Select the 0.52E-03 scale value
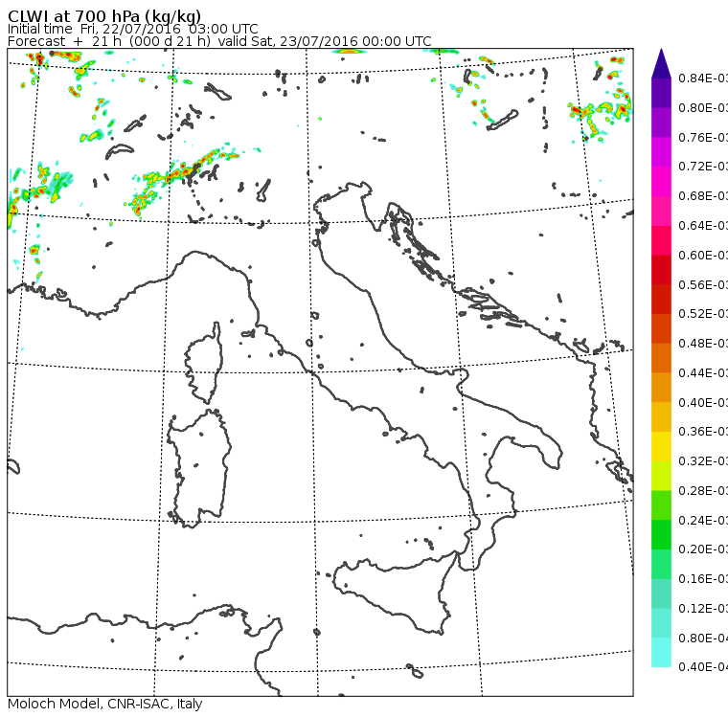 [703, 314]
